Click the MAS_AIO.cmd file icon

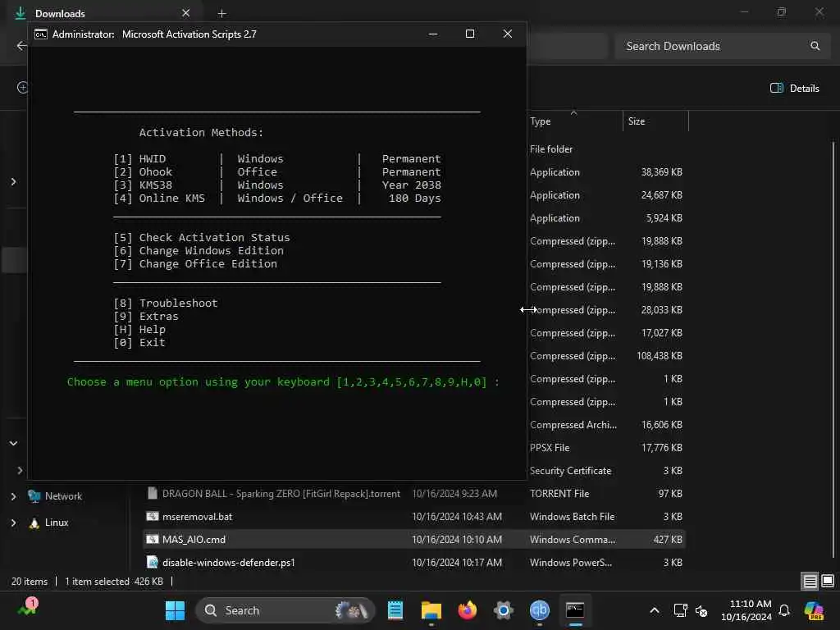[x=153, y=540]
